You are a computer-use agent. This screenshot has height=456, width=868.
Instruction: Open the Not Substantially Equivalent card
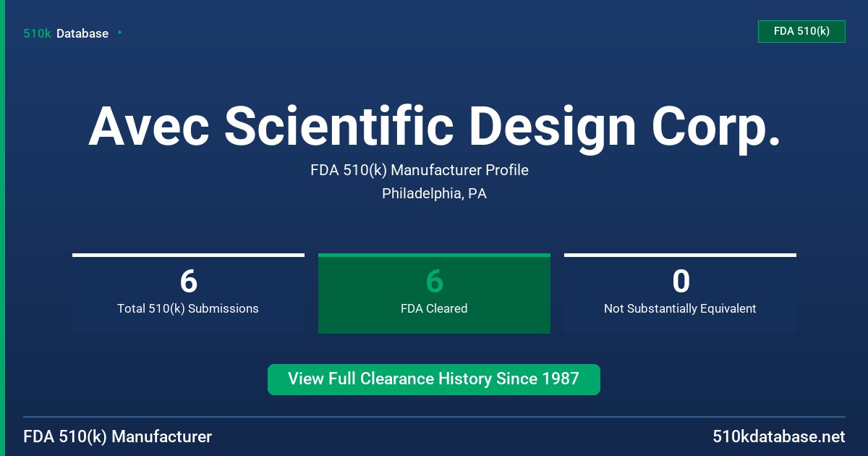(x=680, y=294)
